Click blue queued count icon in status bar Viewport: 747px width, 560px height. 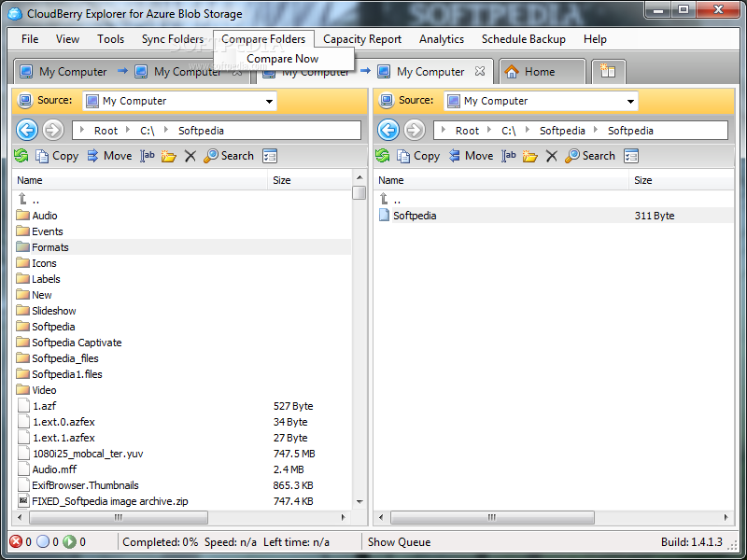coord(43,541)
